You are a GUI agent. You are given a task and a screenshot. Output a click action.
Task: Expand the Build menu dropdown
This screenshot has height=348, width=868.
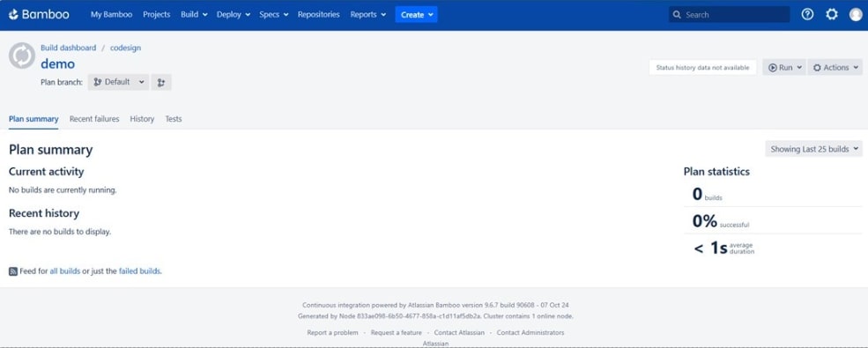click(x=194, y=14)
